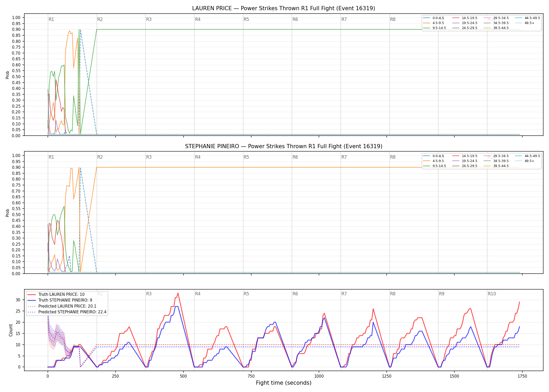Click round marker R6 in Stephanie Pineiro chart

[295, 157]
